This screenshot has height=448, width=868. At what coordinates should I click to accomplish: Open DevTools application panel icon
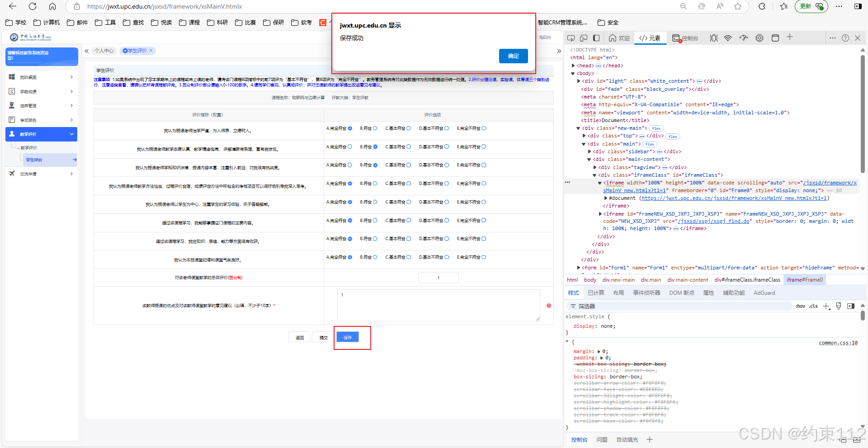tap(775, 38)
